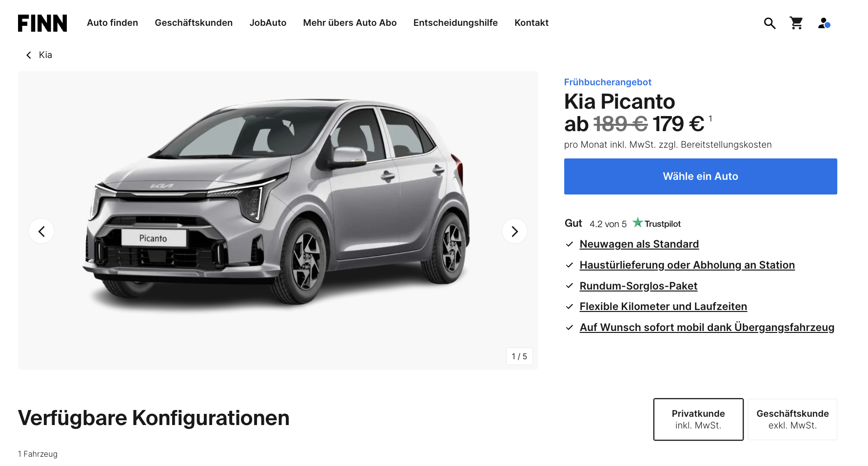Open the Mehr übers Auto Abo menu
The height and width of the screenshot is (466, 868).
[x=350, y=23]
